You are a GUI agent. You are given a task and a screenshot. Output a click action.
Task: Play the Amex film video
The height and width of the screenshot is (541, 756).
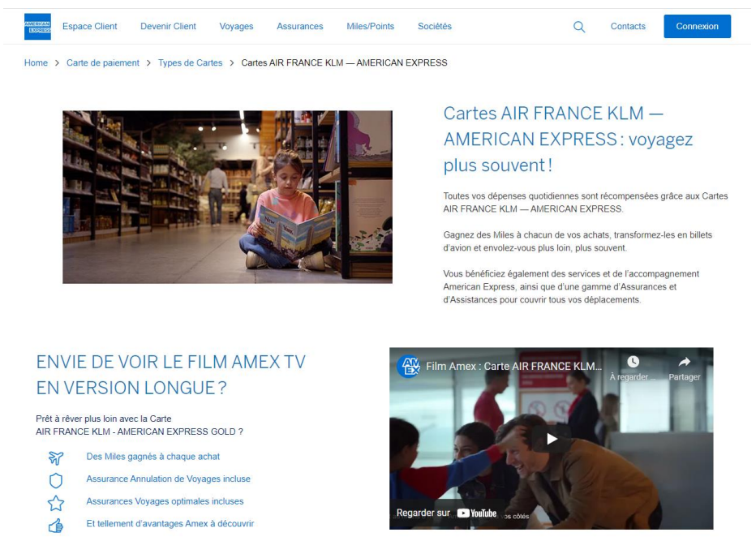tap(552, 438)
